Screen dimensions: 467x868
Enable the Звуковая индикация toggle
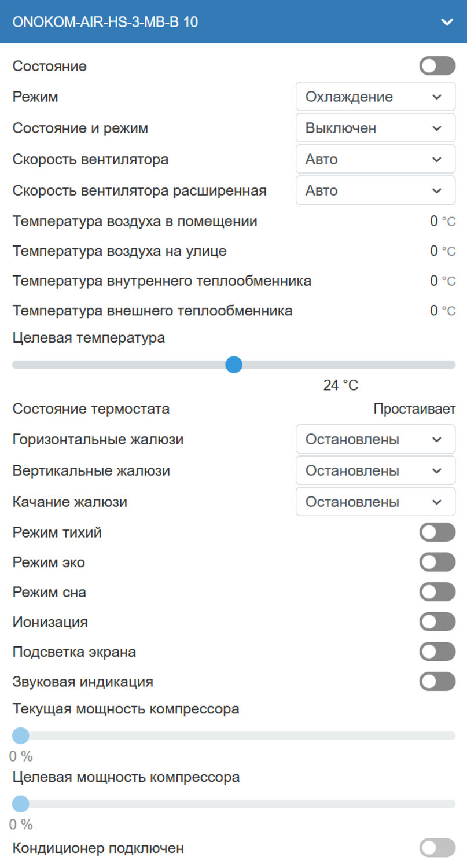437,682
